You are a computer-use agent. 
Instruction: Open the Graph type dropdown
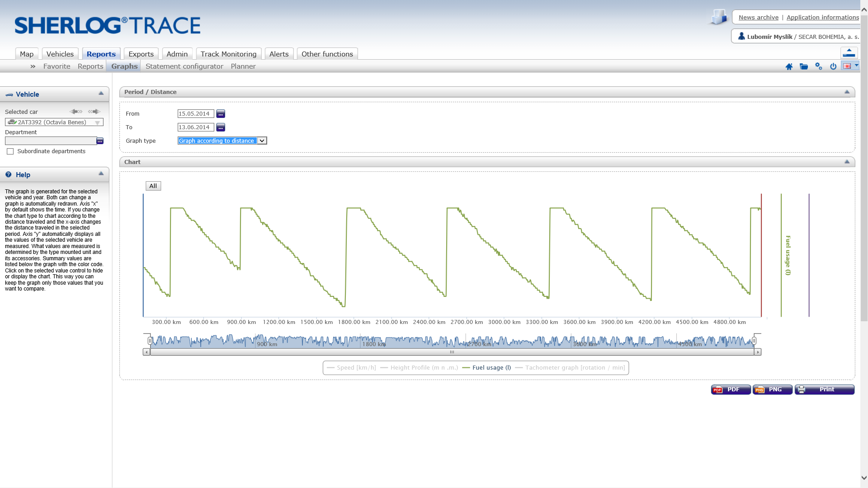pos(222,141)
